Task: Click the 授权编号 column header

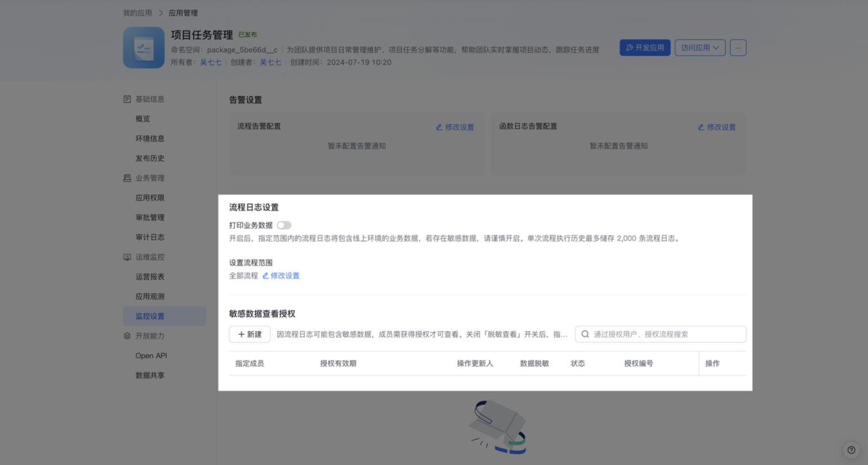Action: (639, 363)
